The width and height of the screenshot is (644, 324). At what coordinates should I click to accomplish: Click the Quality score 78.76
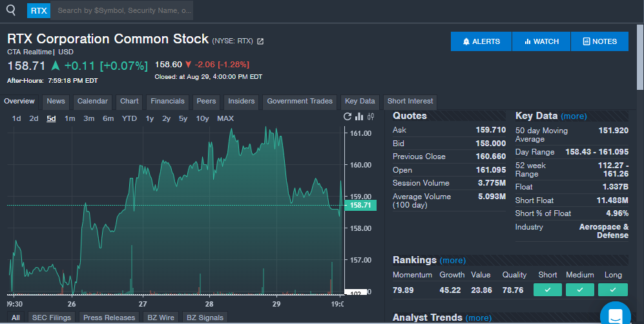513,290
